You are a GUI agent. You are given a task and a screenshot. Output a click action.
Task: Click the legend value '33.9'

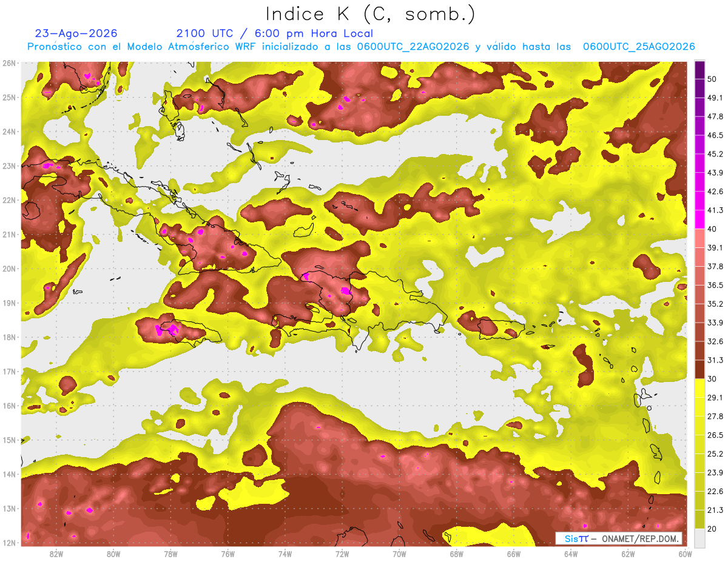coord(715,323)
